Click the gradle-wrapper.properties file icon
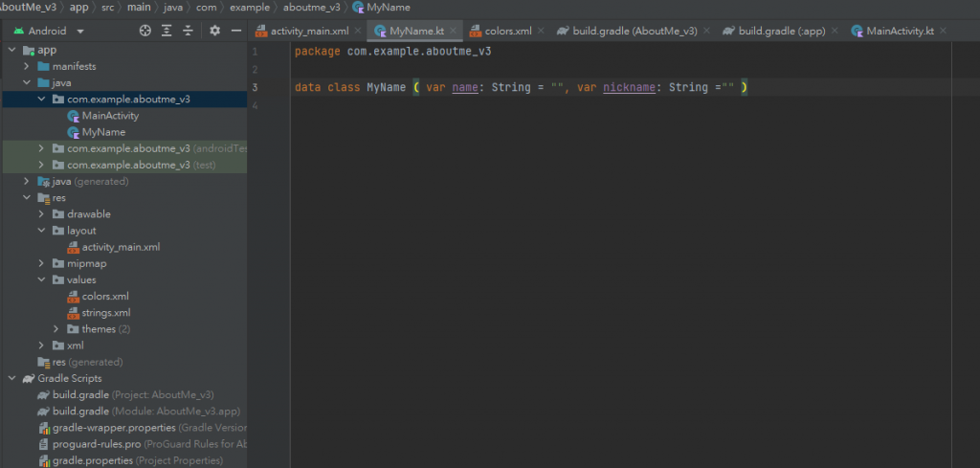This screenshot has height=468, width=980. tap(44, 428)
